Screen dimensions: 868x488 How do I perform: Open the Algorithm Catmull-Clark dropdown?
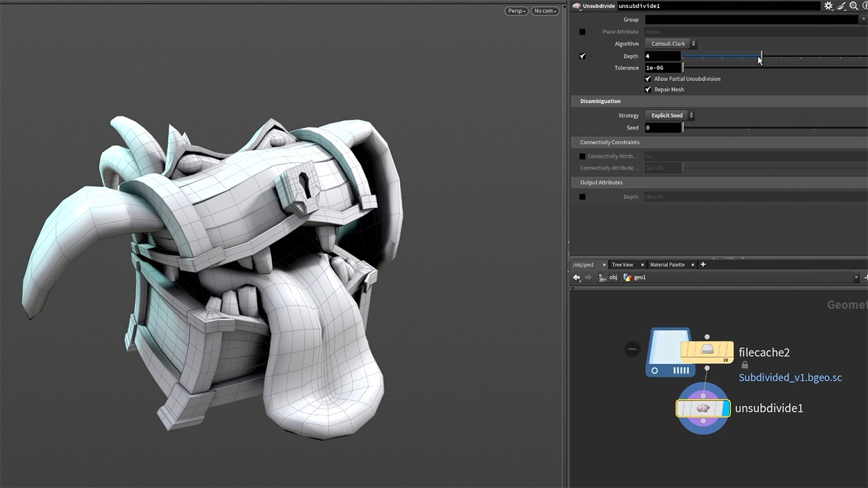(x=670, y=44)
